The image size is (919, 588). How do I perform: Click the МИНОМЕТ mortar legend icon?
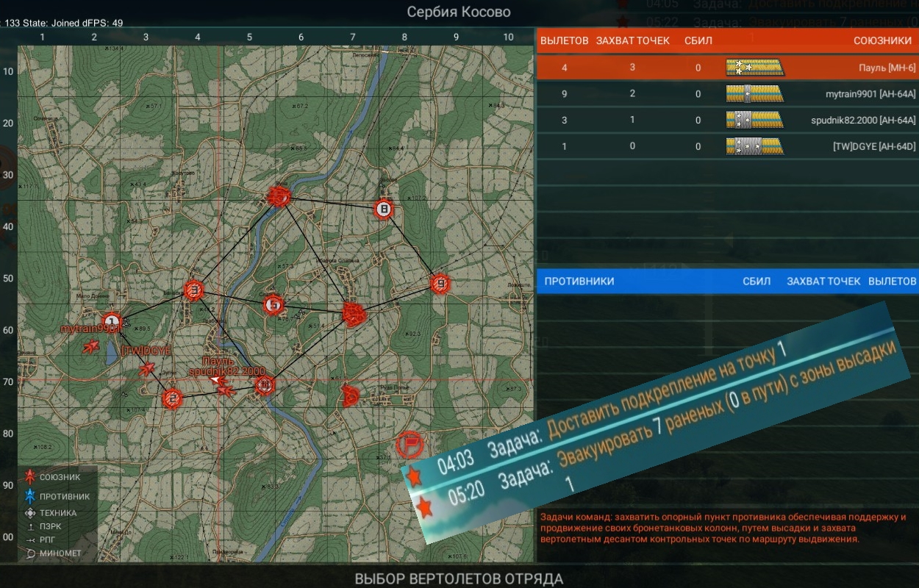pos(30,553)
